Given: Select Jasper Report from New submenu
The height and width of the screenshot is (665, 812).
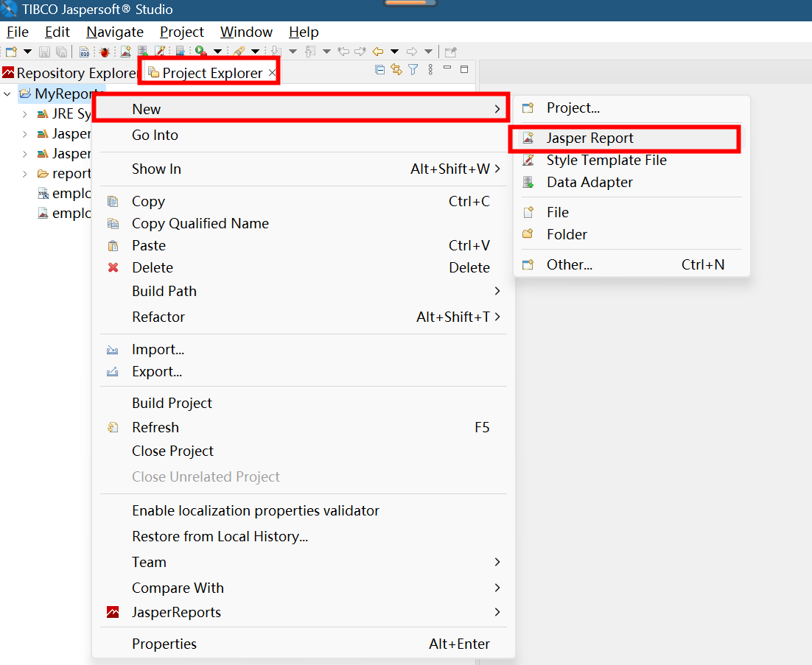Looking at the screenshot, I should tap(589, 138).
